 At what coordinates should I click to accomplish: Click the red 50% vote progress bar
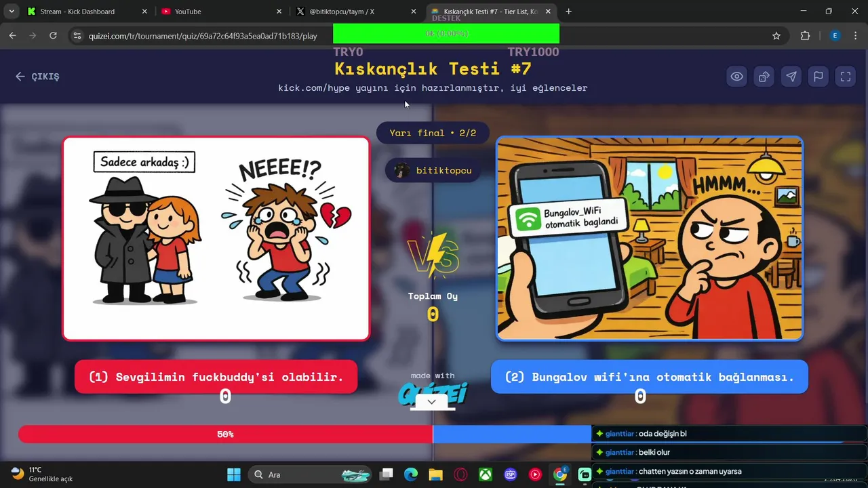pyautogui.click(x=225, y=434)
